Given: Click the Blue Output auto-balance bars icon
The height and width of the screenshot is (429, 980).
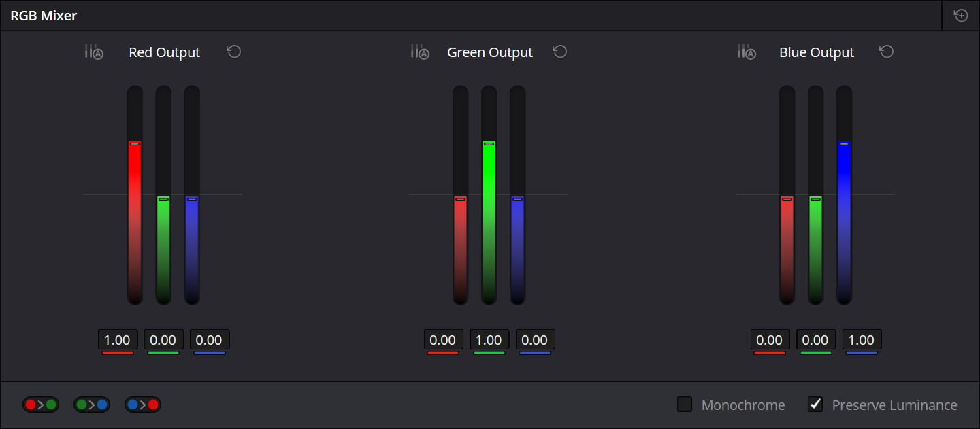Looking at the screenshot, I should point(746,52).
